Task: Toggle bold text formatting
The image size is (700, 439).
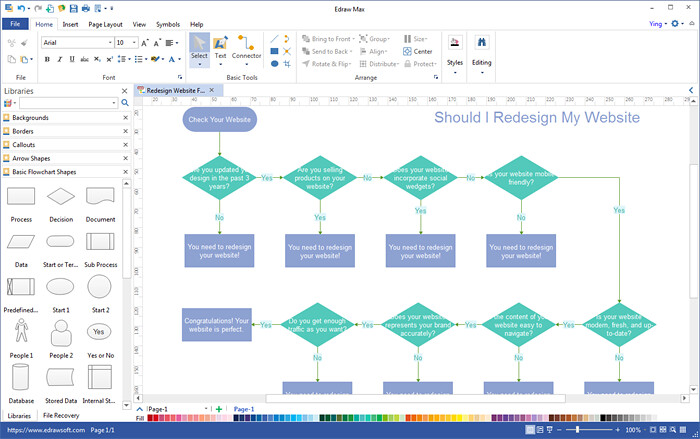Action: click(x=46, y=59)
